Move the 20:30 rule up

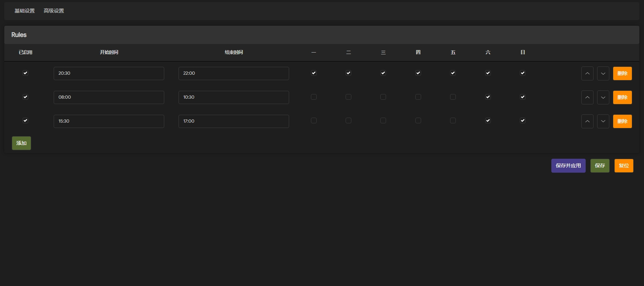click(x=587, y=74)
